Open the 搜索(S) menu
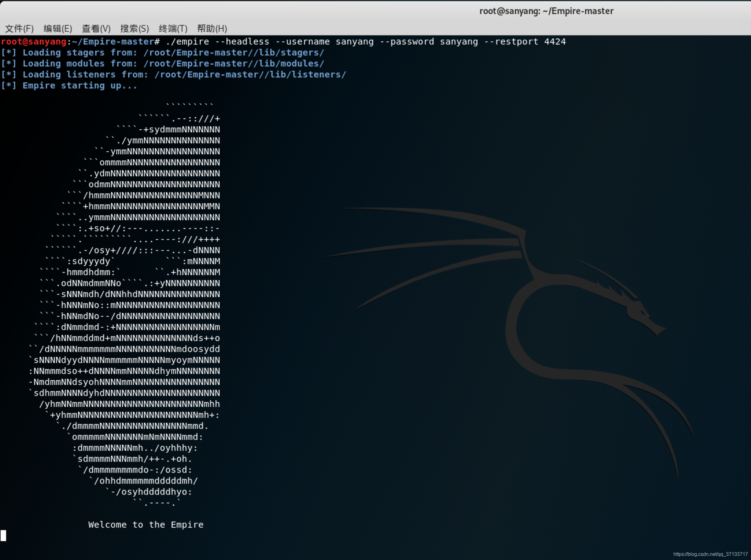 pos(135,28)
